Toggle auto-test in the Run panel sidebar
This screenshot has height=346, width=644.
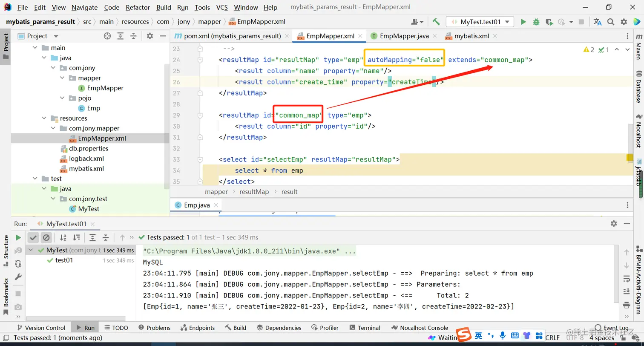(x=18, y=263)
